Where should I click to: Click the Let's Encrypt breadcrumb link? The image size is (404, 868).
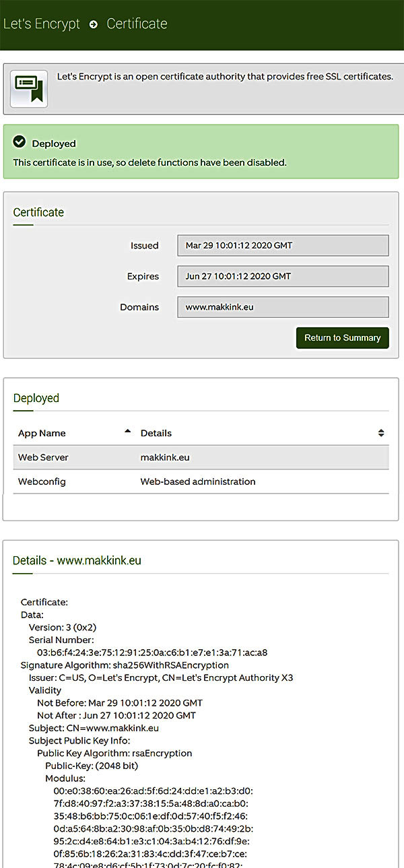tap(42, 24)
